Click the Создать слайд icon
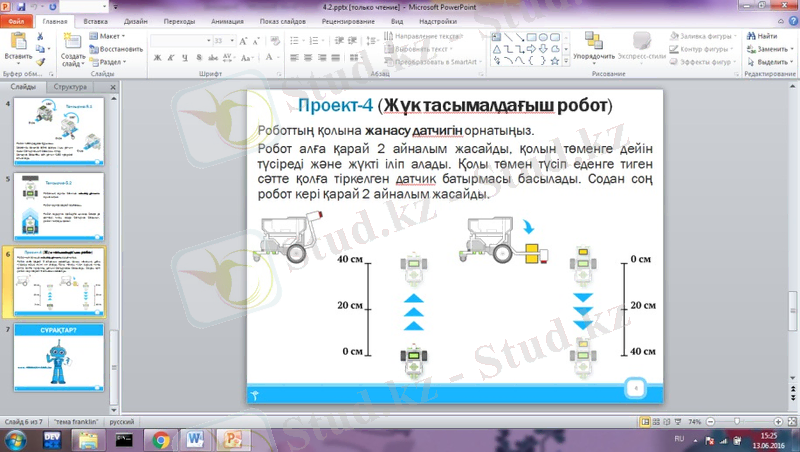This screenshot has width=800, height=452. (72, 42)
